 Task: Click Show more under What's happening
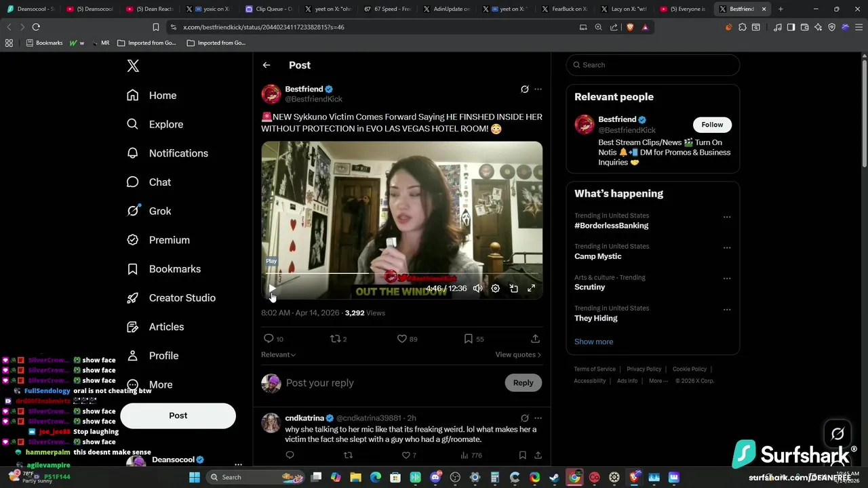point(593,342)
